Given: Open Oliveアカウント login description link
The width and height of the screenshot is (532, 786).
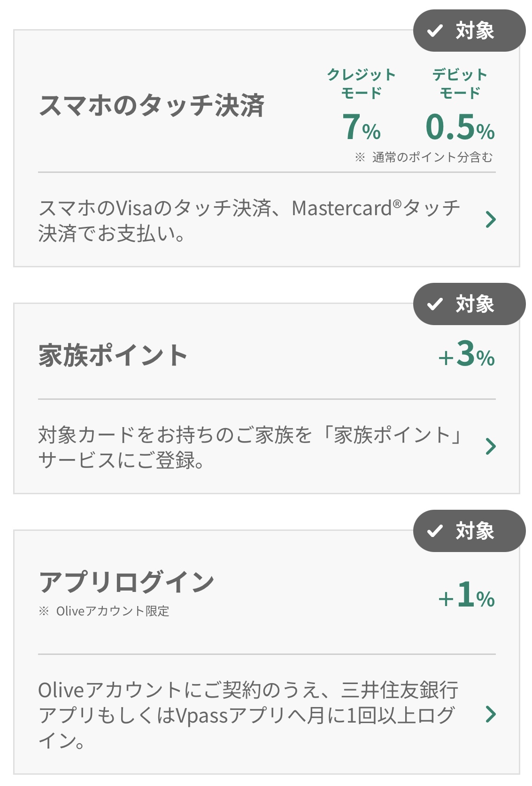Looking at the screenshot, I should point(248,715).
